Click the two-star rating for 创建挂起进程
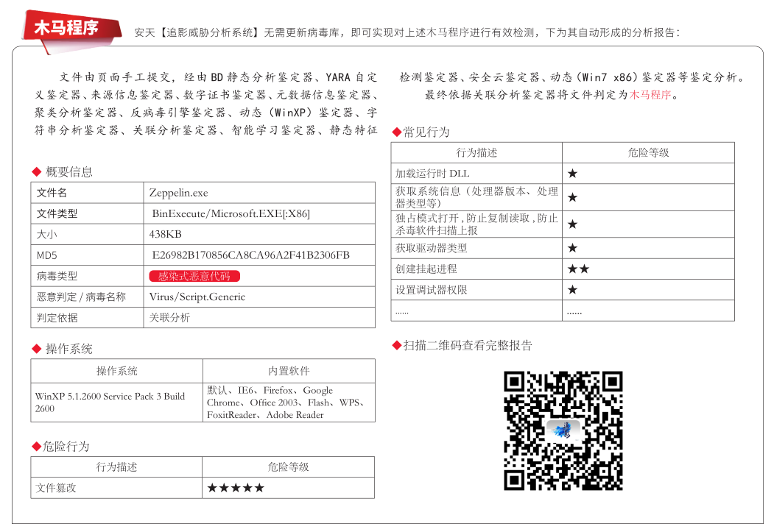This screenshot has width=774, height=532. (x=578, y=269)
